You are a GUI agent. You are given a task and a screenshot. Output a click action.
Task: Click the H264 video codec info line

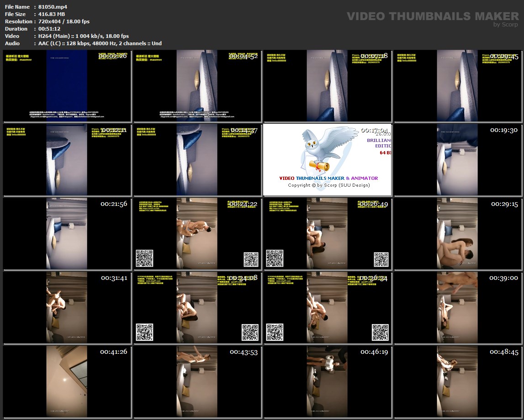[x=84, y=36]
